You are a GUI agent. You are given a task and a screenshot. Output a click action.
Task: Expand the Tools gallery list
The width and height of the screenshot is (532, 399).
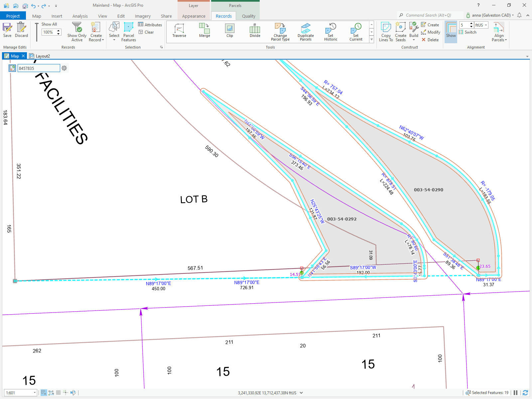[371, 40]
